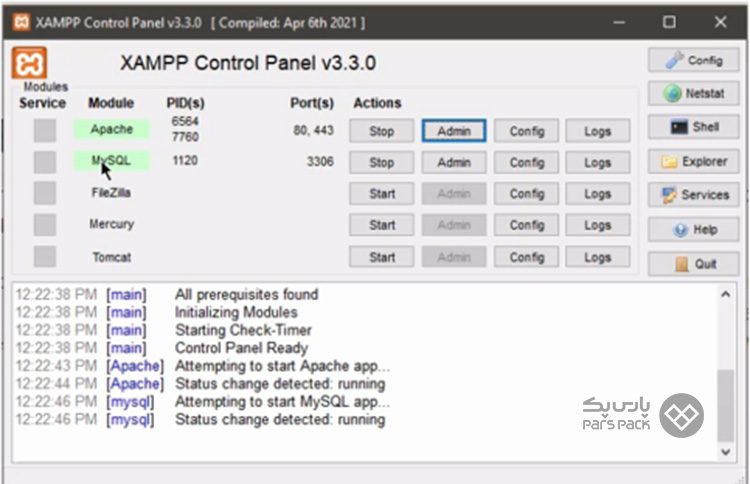The image size is (750, 484).
Task: Select Apache PID 7760
Action: [185, 137]
